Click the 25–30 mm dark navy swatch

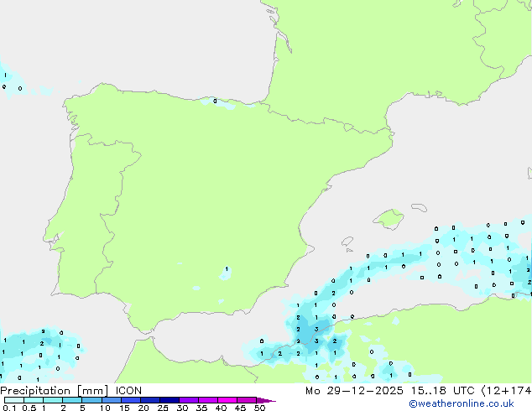170,400
